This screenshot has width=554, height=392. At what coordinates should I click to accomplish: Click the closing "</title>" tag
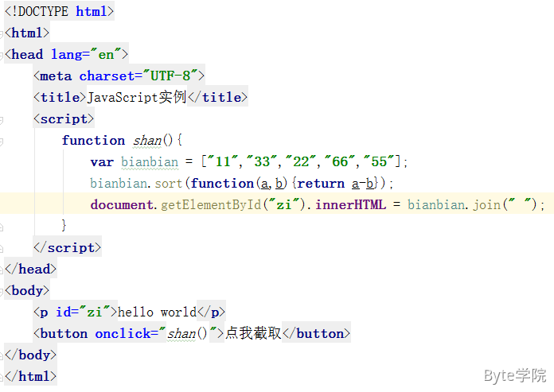[217, 97]
